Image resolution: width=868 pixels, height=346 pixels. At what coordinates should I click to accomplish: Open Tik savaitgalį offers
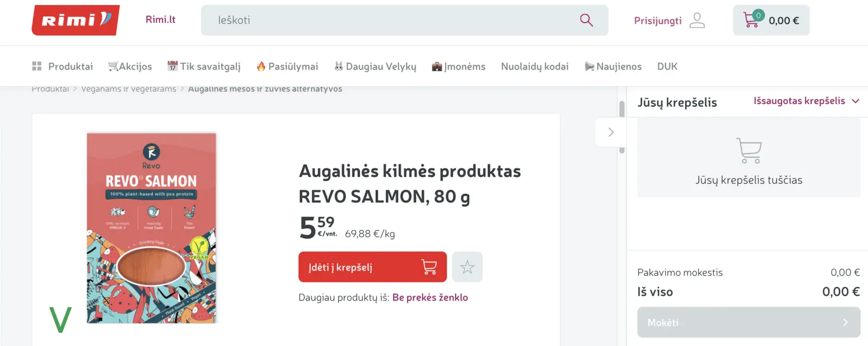(x=204, y=66)
